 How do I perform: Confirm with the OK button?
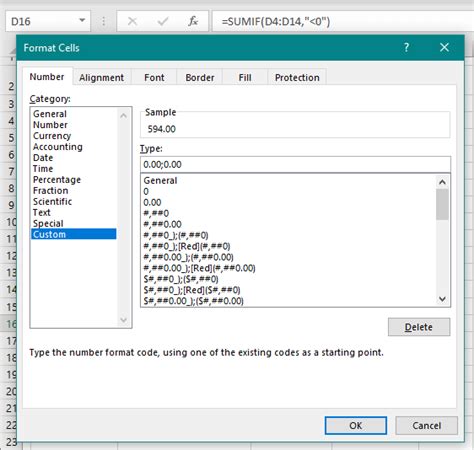356,425
